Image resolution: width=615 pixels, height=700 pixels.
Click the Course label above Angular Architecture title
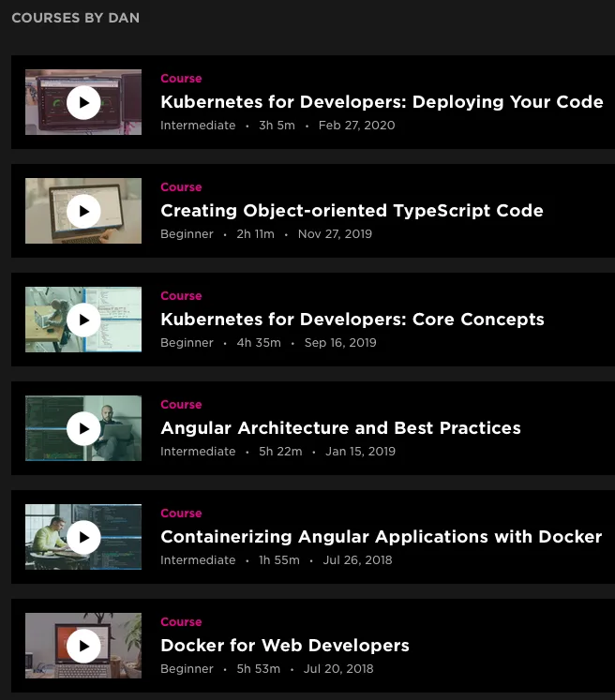click(x=181, y=405)
